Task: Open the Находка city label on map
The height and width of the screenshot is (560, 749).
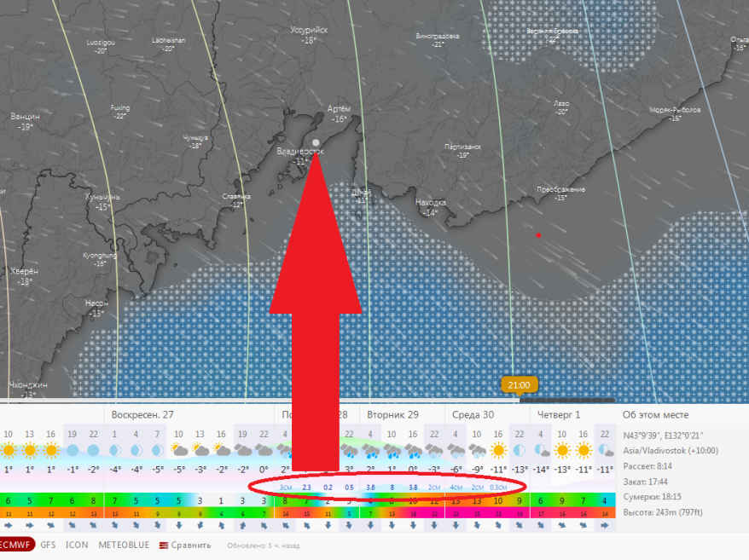Action: pos(431,203)
